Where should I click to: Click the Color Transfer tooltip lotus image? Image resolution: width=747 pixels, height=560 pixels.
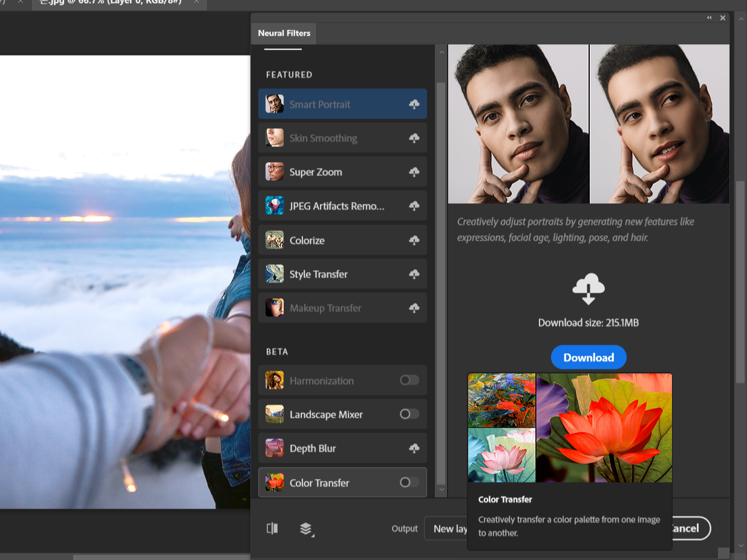click(x=604, y=428)
